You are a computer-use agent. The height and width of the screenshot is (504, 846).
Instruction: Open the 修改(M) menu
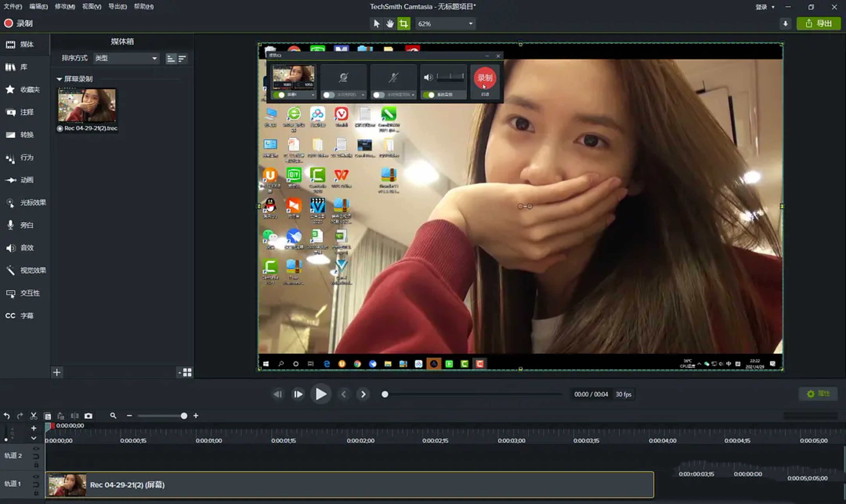64,7
